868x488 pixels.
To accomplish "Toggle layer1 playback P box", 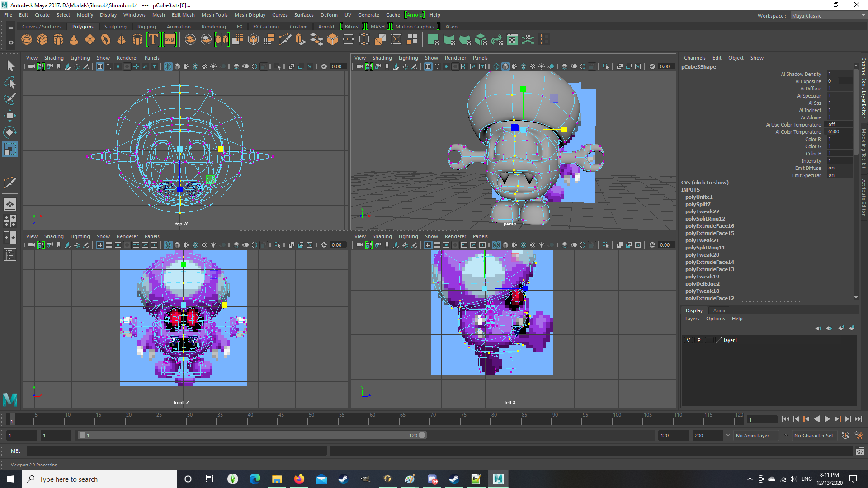I will tap(699, 340).
